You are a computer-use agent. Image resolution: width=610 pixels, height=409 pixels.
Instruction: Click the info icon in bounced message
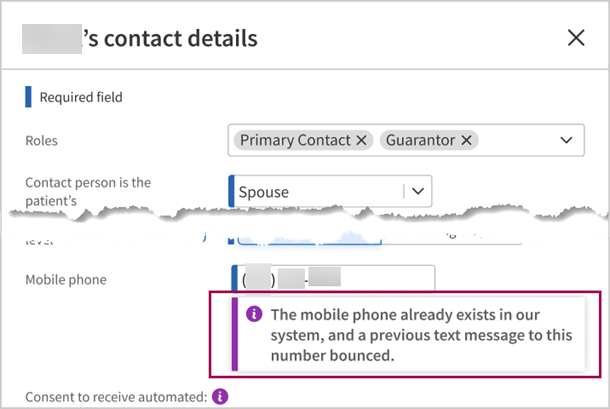click(254, 313)
